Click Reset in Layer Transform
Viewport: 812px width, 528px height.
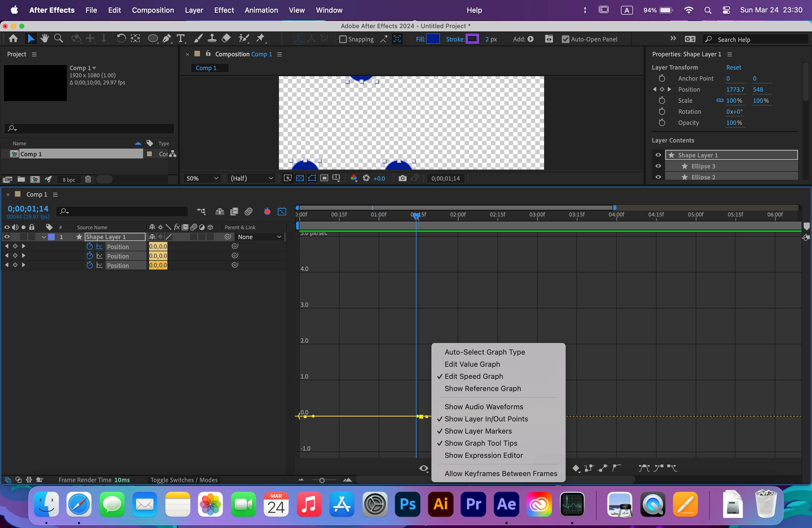click(733, 68)
